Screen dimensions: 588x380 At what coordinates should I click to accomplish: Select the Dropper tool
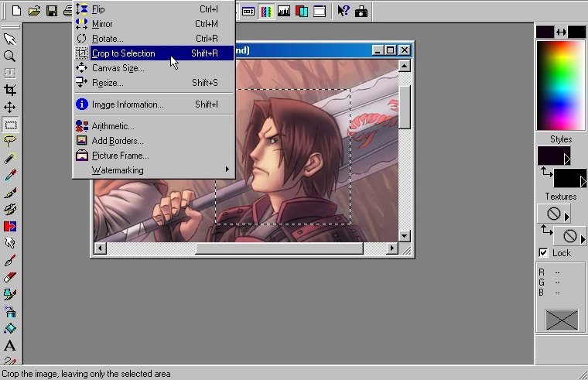click(10, 175)
